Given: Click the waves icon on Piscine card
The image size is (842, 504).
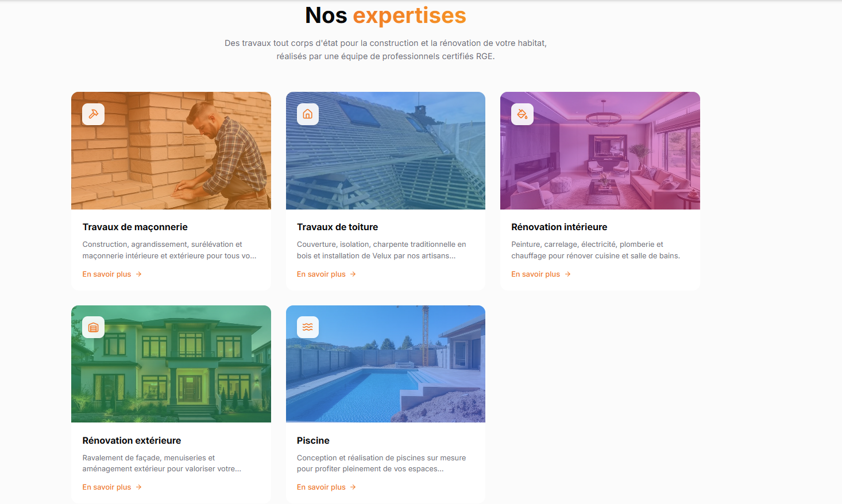Looking at the screenshot, I should click(308, 327).
